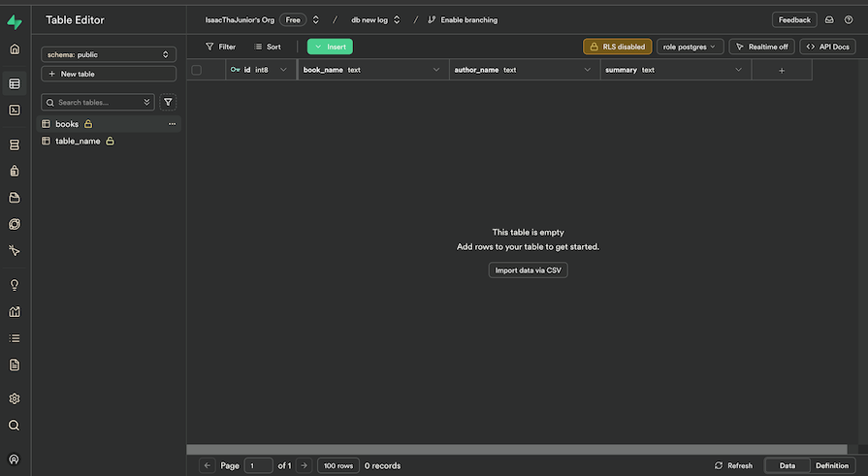Open the Home icon in sidebar
Viewport: 868px width, 476px height.
(15, 49)
